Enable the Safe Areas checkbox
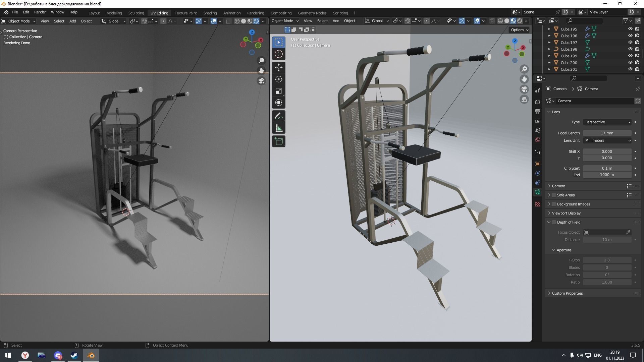The width and height of the screenshot is (644, 362). click(554, 195)
